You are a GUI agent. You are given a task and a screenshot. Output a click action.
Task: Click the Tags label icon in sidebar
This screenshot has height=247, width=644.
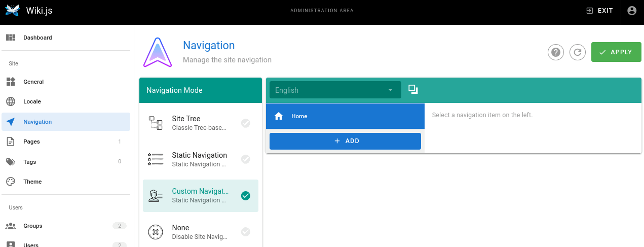tap(11, 162)
